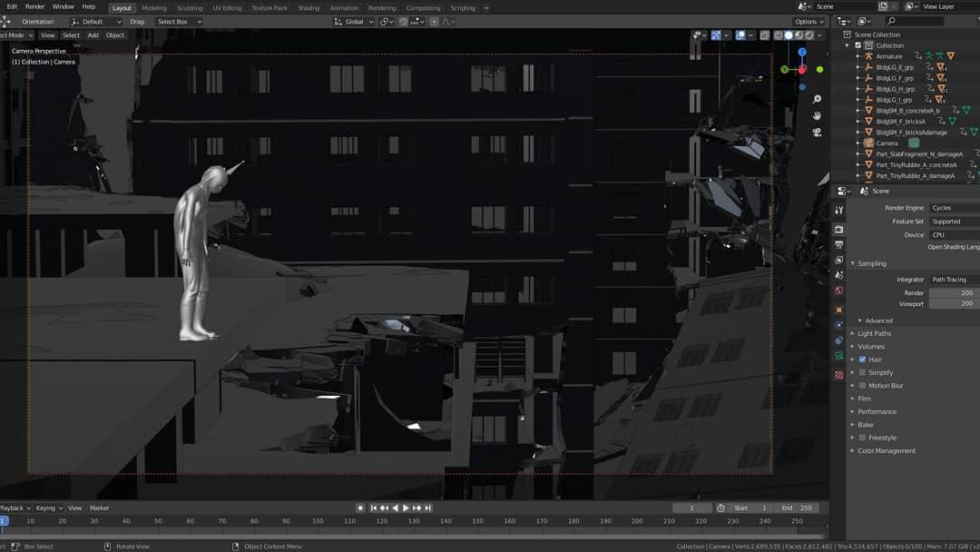Screen dimensions: 980x552
Task: Open the Orientation Default dropdown
Action: click(x=96, y=22)
